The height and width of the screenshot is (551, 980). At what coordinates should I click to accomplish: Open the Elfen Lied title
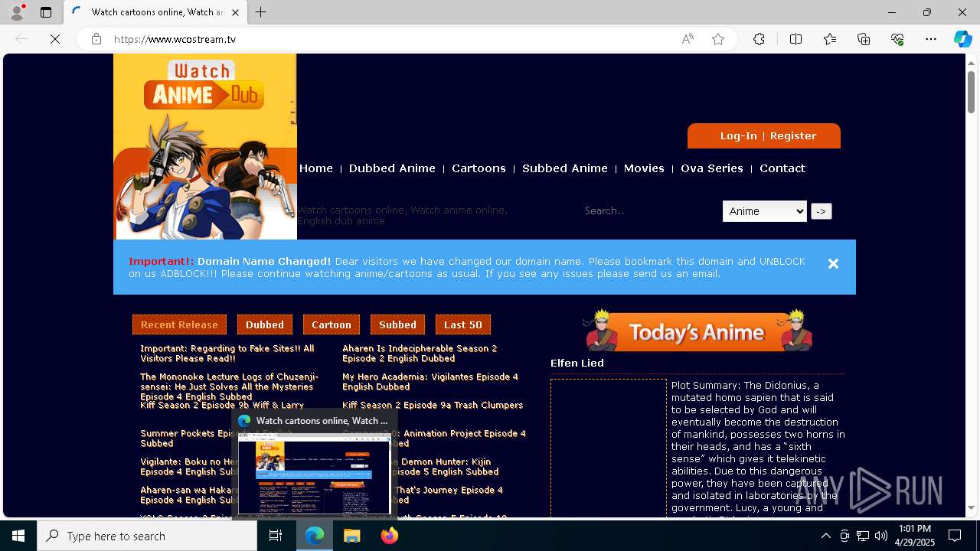[x=577, y=363]
